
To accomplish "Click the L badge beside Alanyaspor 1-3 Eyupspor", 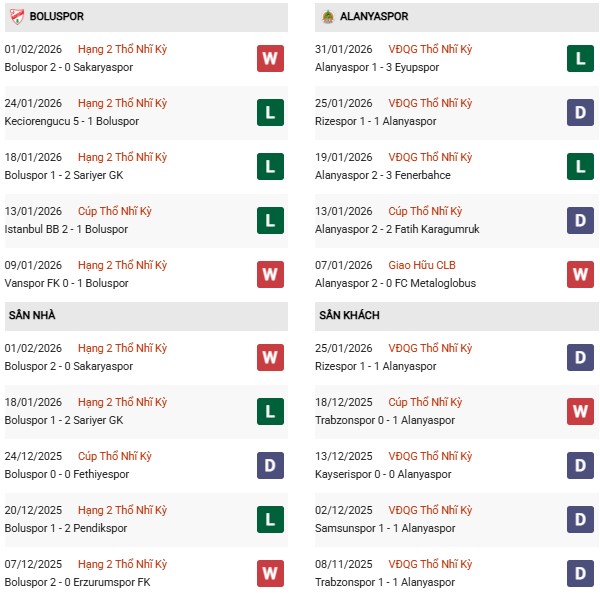I will (581, 58).
